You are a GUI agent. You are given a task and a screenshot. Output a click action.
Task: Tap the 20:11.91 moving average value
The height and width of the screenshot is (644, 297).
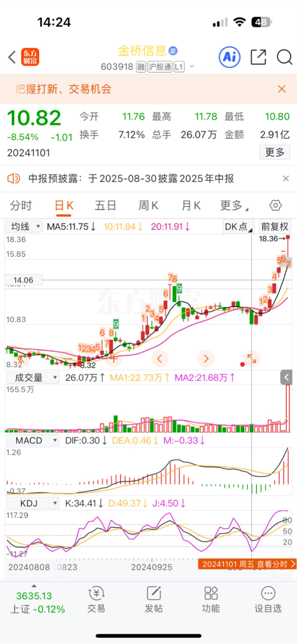[x=170, y=226]
